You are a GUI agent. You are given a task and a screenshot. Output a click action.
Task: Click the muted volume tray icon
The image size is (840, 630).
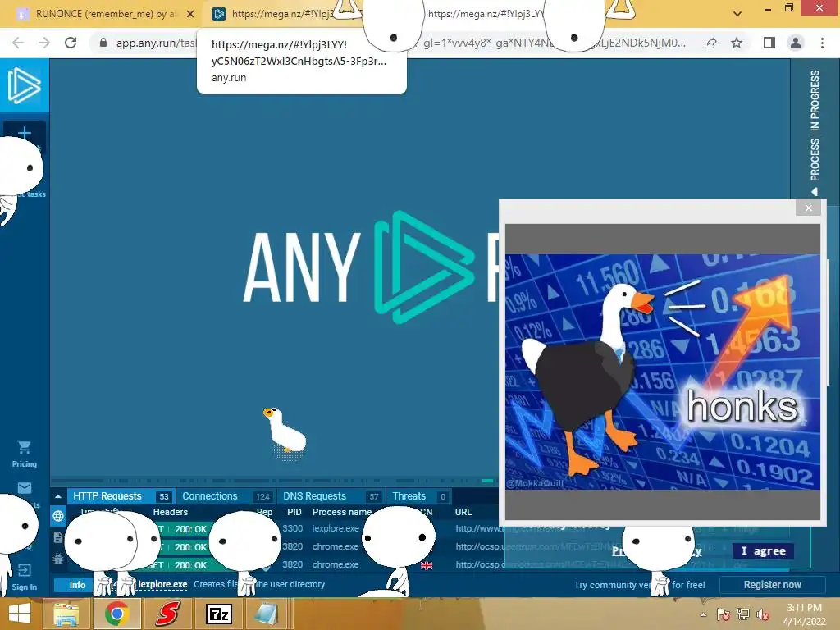pos(762,614)
